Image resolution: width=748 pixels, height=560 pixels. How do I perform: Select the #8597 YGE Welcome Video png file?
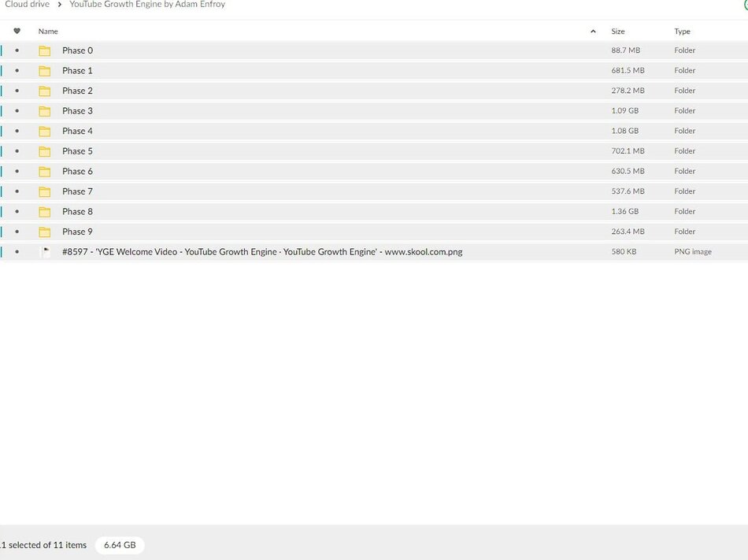[262, 252]
